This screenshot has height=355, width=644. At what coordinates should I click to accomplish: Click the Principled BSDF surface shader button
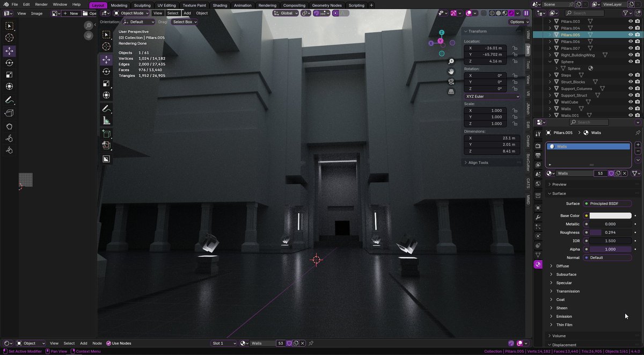[608, 204]
